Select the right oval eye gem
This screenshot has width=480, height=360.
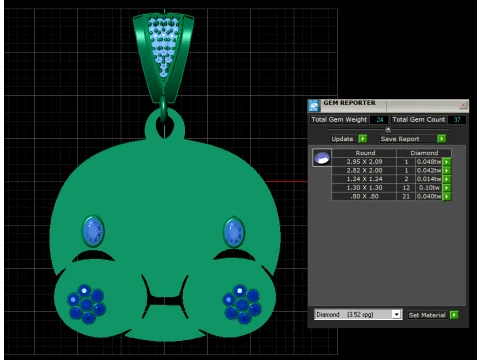234,232
